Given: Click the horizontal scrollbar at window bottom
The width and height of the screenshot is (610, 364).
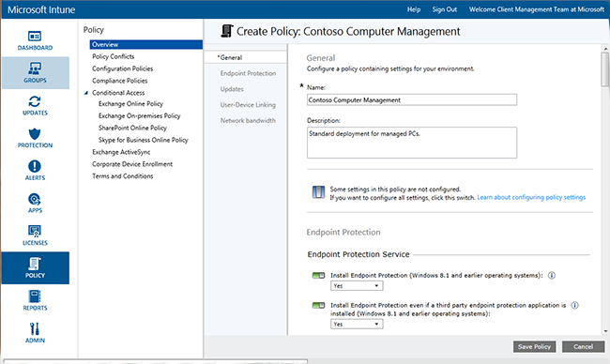Looking at the screenshot, I should (156, 361).
